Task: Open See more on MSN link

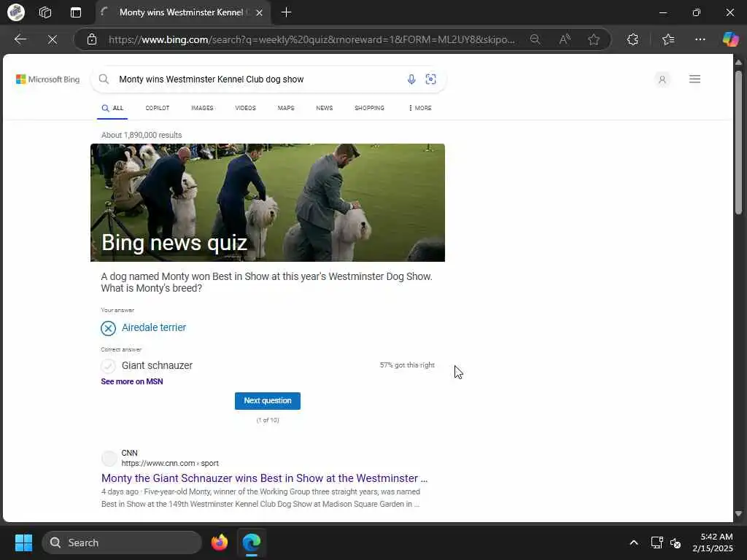Action: pyautogui.click(x=132, y=381)
